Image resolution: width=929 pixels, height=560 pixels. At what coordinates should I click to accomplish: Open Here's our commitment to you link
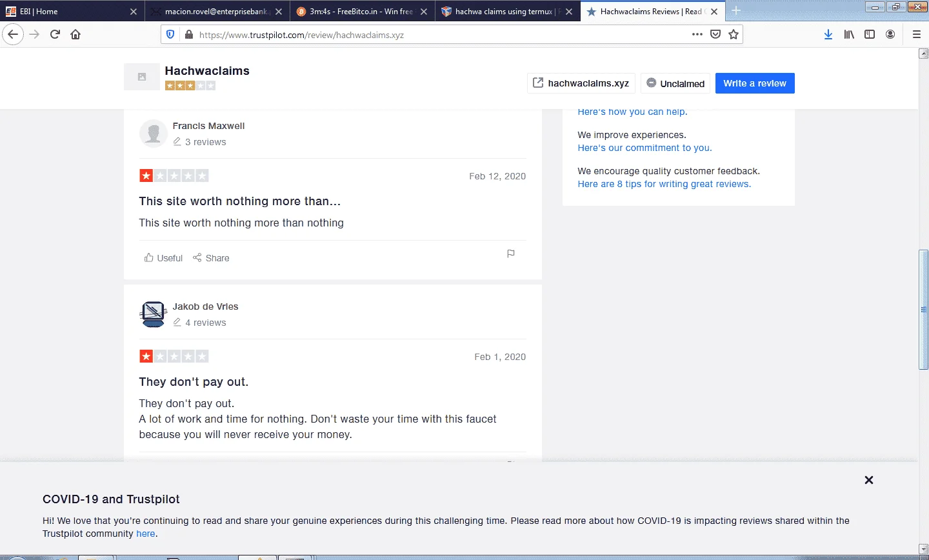[x=644, y=148]
